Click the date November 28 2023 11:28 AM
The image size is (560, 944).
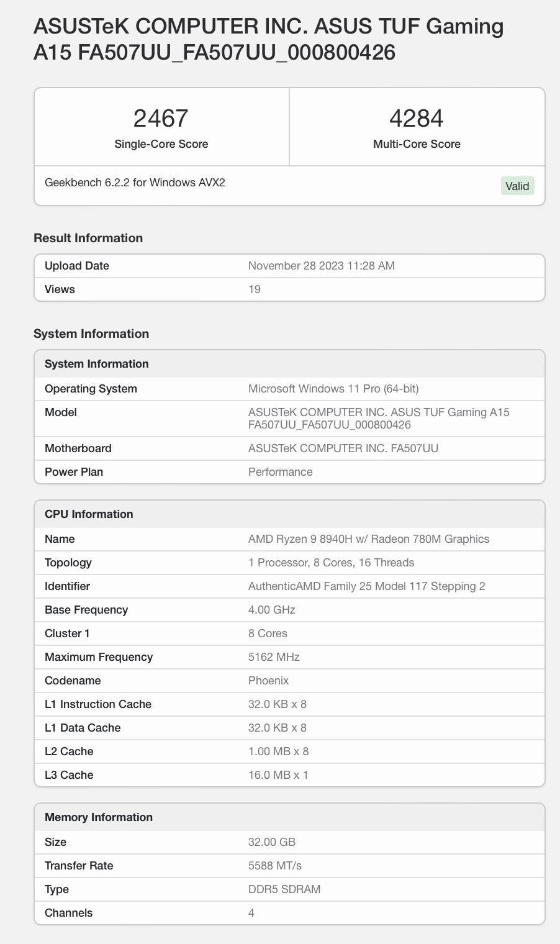[x=322, y=266]
